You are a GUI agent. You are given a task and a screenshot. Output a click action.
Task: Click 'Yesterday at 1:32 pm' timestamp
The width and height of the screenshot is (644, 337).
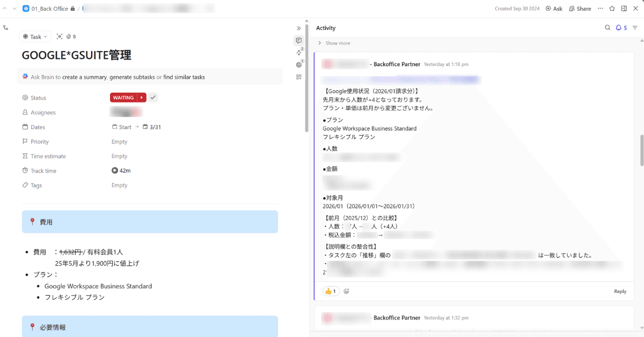coord(446,318)
